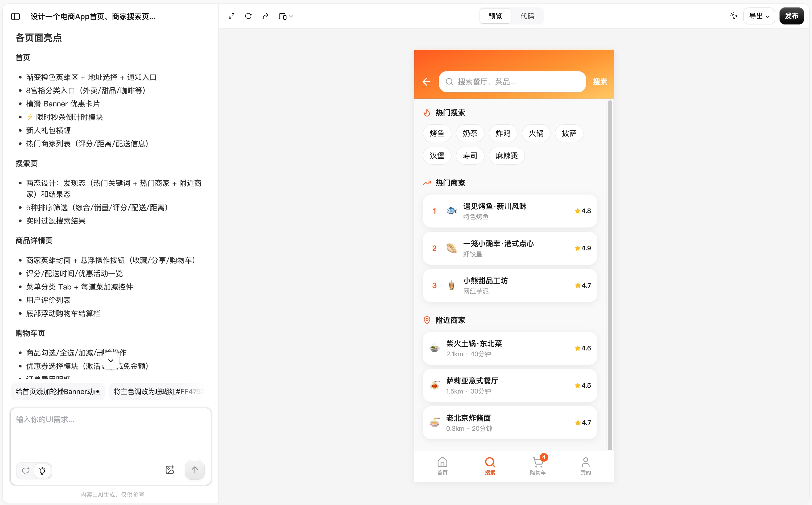
Task: Toggle the left sidebar panel icon
Action: (15, 16)
